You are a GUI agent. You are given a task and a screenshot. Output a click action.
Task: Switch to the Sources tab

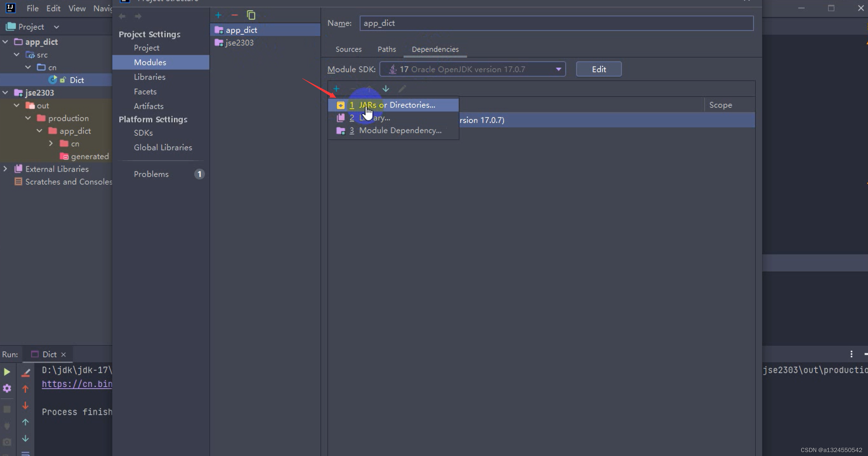pos(348,49)
